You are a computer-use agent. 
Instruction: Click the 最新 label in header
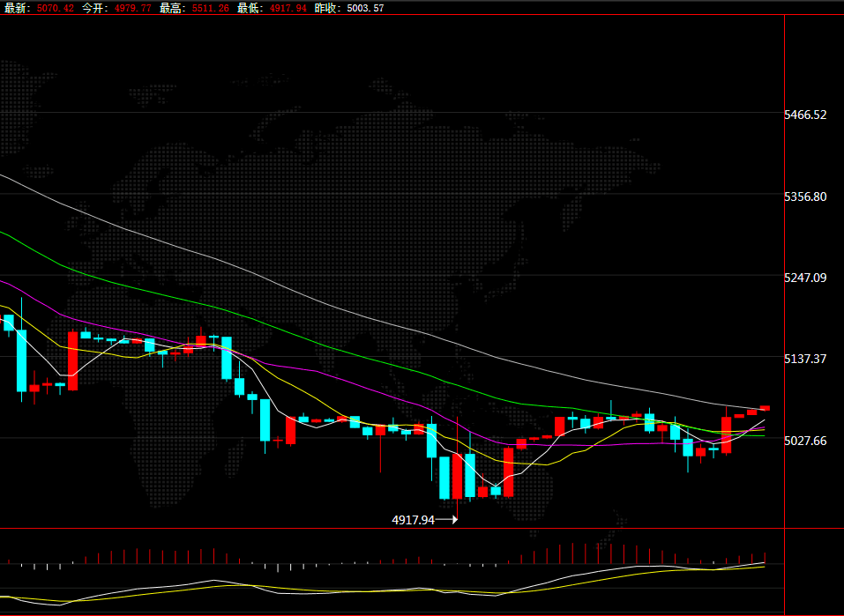click(18, 8)
